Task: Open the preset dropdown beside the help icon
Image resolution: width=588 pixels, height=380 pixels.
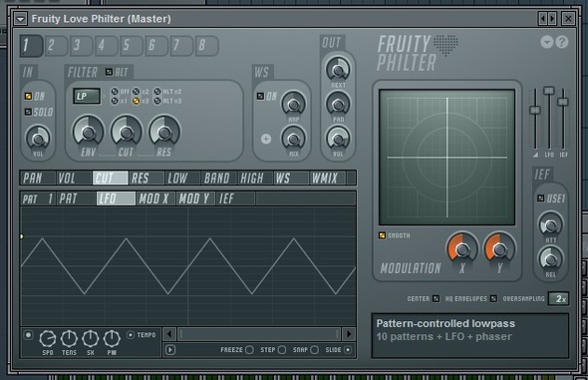Action: tap(547, 42)
